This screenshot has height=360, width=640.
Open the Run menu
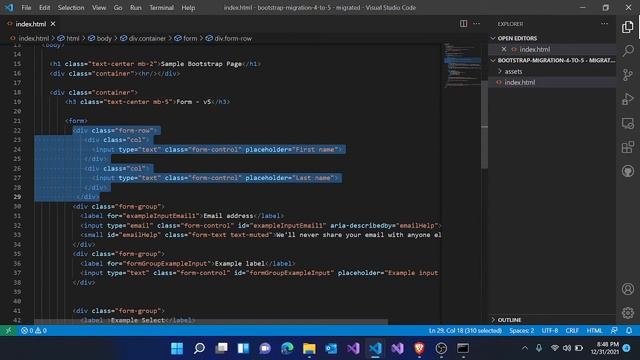tap(136, 7)
